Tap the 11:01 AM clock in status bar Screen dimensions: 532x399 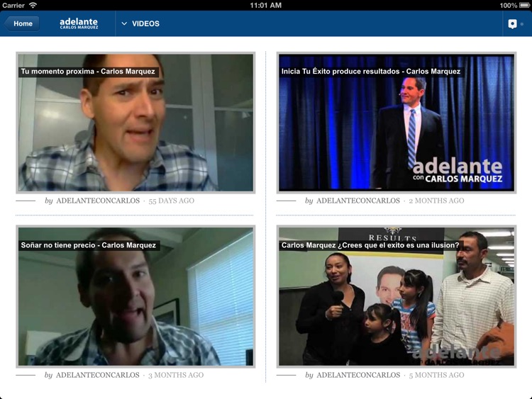point(266,5)
